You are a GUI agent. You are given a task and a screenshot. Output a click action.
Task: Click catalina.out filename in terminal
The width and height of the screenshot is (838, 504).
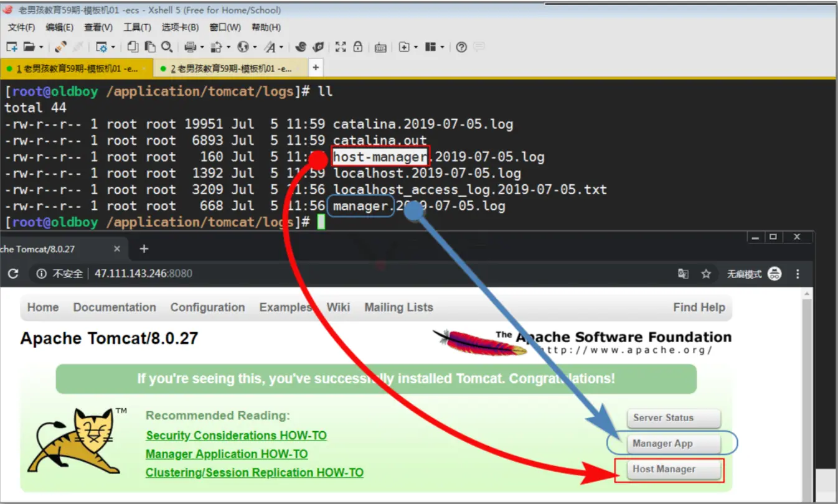coord(380,141)
